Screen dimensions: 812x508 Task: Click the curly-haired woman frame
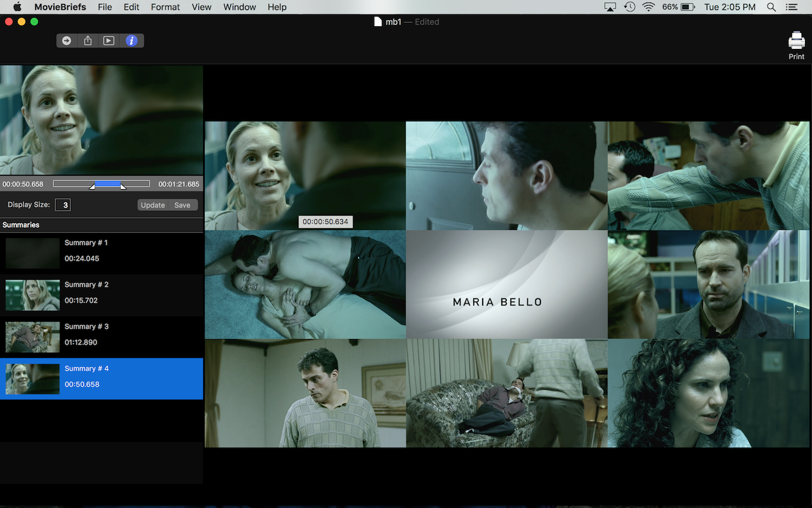point(710,393)
